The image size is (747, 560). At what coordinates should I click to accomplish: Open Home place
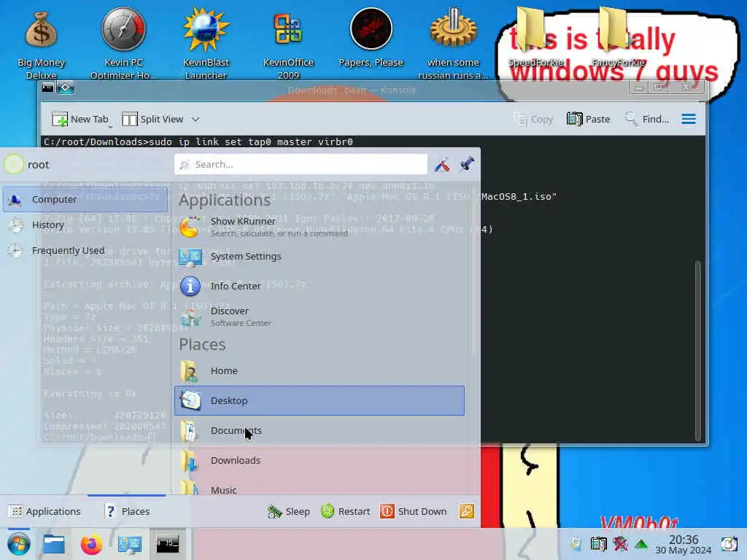click(320, 371)
